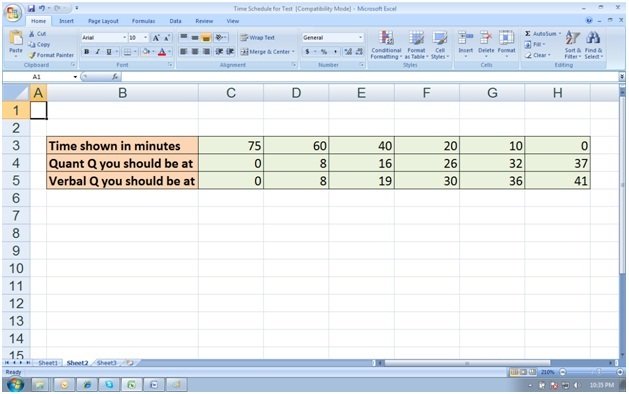Switch to the Page Layout tab
The image size is (629, 394).
(103, 21)
